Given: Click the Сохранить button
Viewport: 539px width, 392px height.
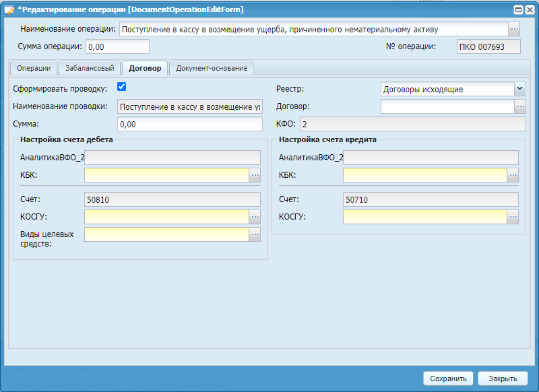Looking at the screenshot, I should point(448,379).
